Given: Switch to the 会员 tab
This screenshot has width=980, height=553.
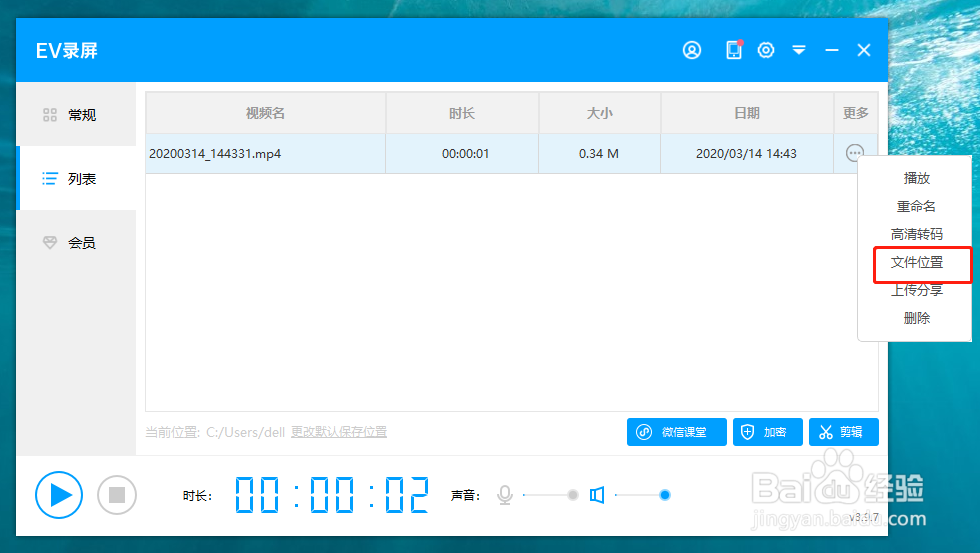Looking at the screenshot, I should 76,242.
